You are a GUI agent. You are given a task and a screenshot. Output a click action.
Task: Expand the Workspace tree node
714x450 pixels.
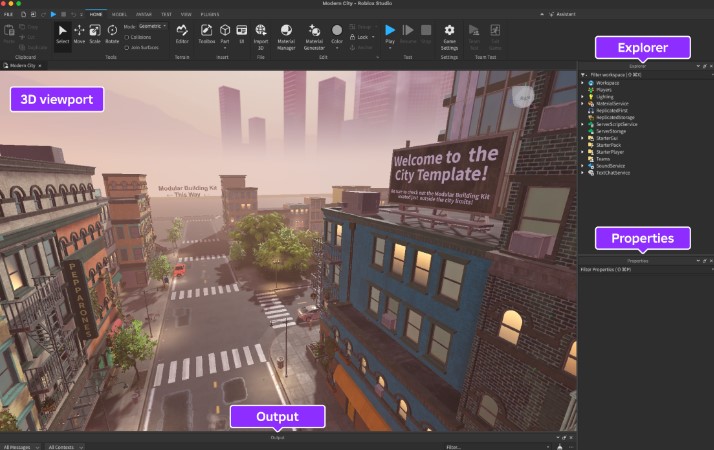(582, 83)
